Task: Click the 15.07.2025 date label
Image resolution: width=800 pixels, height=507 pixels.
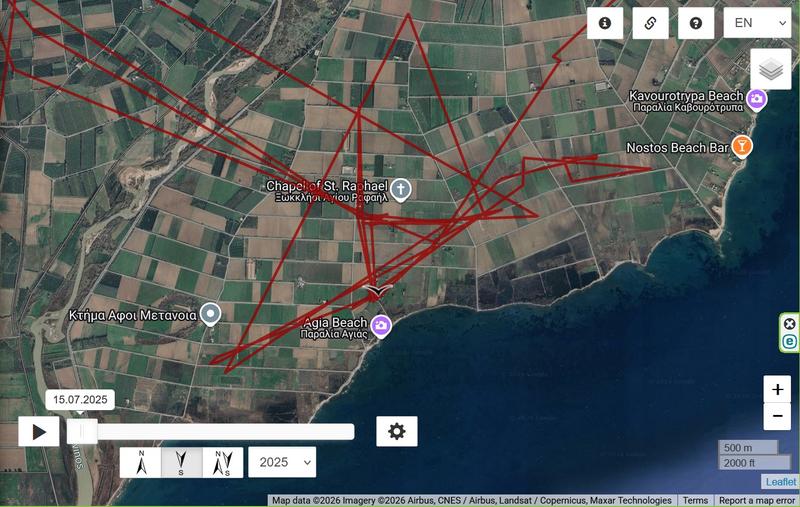Action: coord(80,399)
